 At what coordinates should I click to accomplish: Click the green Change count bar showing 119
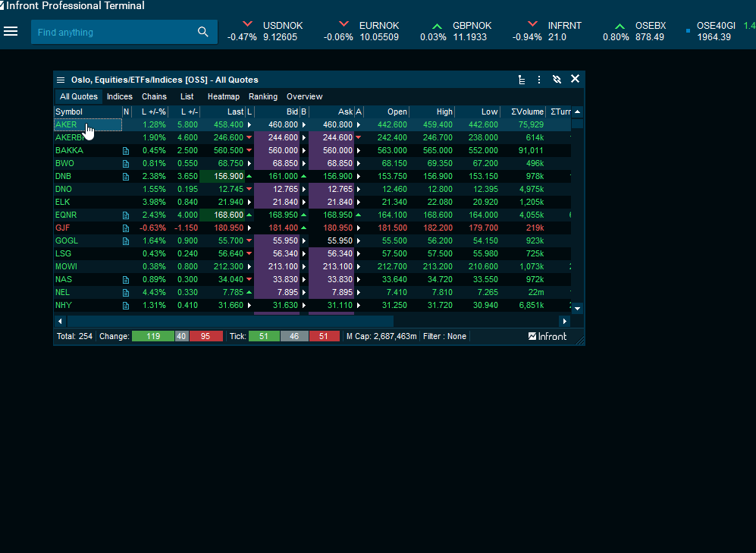point(153,336)
